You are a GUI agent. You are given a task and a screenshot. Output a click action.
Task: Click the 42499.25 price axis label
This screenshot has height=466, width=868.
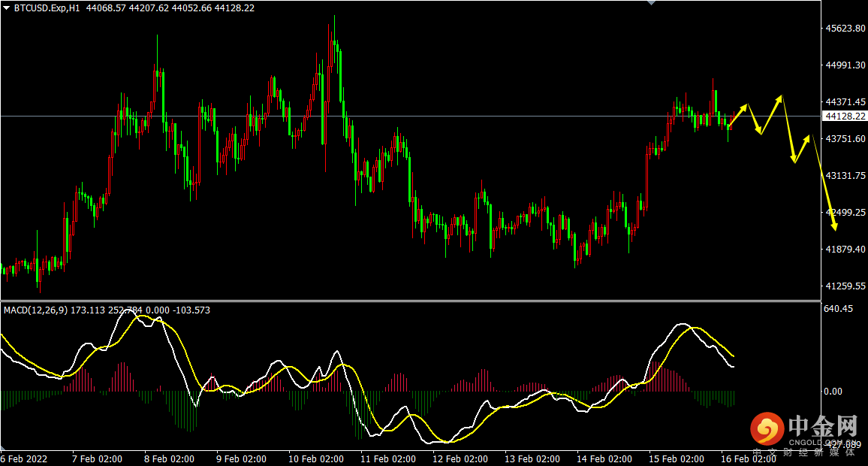[845, 212]
